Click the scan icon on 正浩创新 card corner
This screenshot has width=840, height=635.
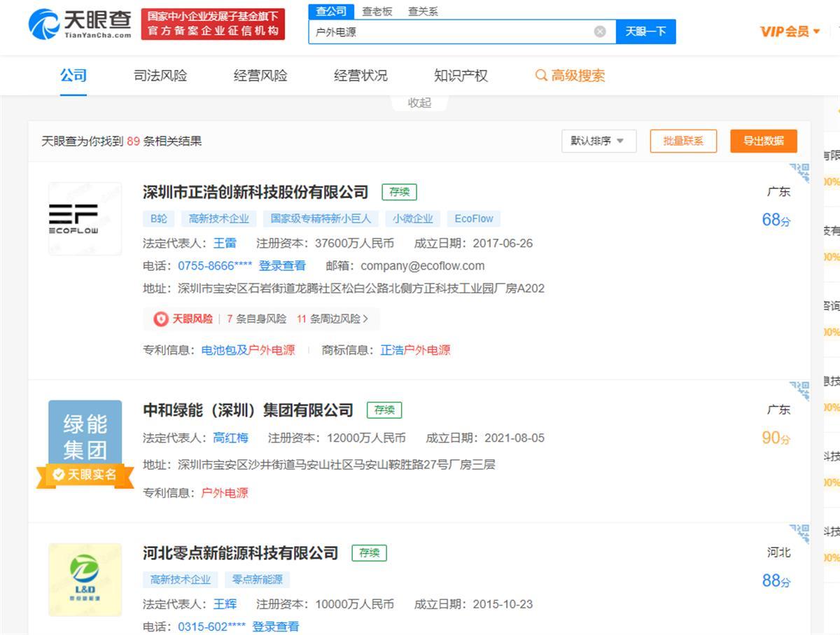[x=799, y=173]
